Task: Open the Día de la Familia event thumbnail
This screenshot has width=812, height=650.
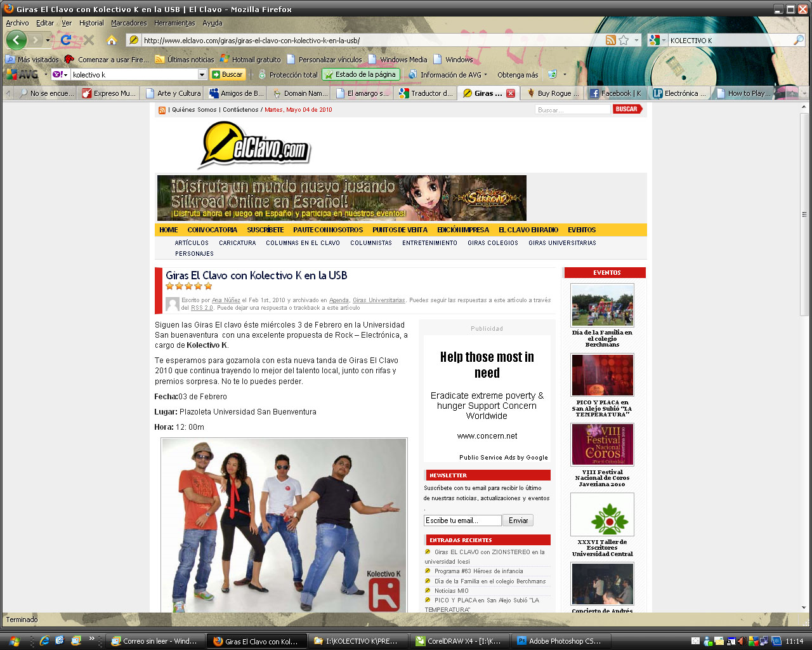Action: coord(602,305)
